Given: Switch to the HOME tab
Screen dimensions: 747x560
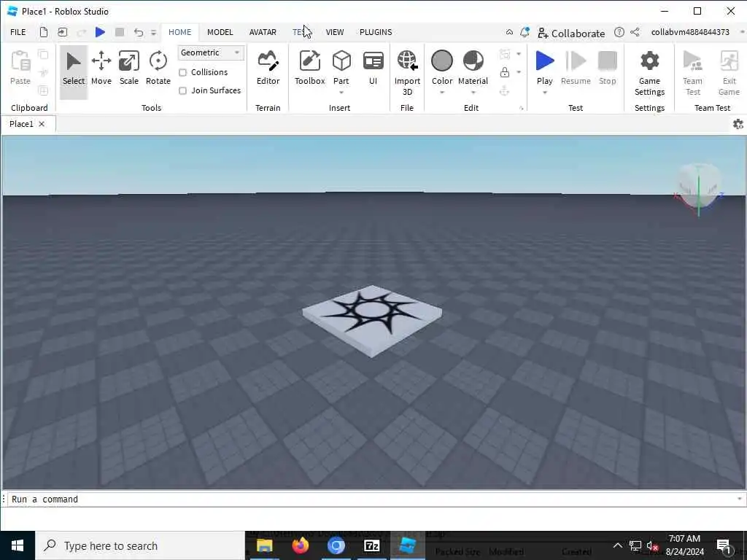Looking at the screenshot, I should click(179, 32).
